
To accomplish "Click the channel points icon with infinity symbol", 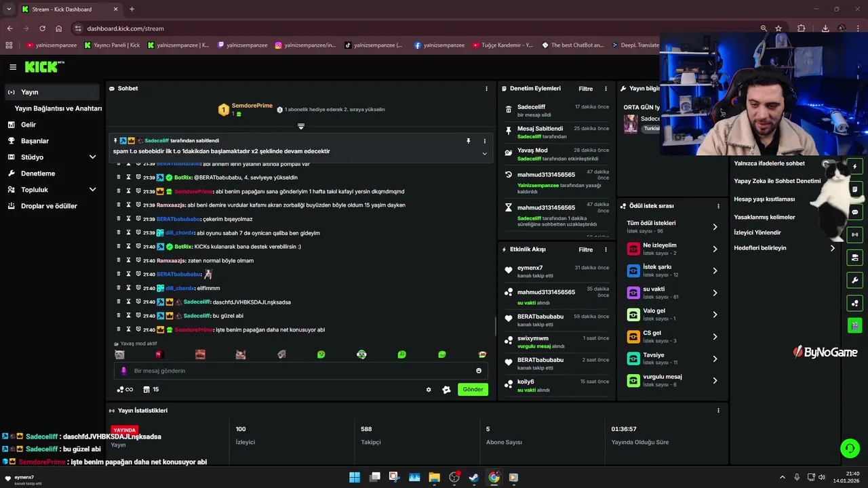I will 124,390.
